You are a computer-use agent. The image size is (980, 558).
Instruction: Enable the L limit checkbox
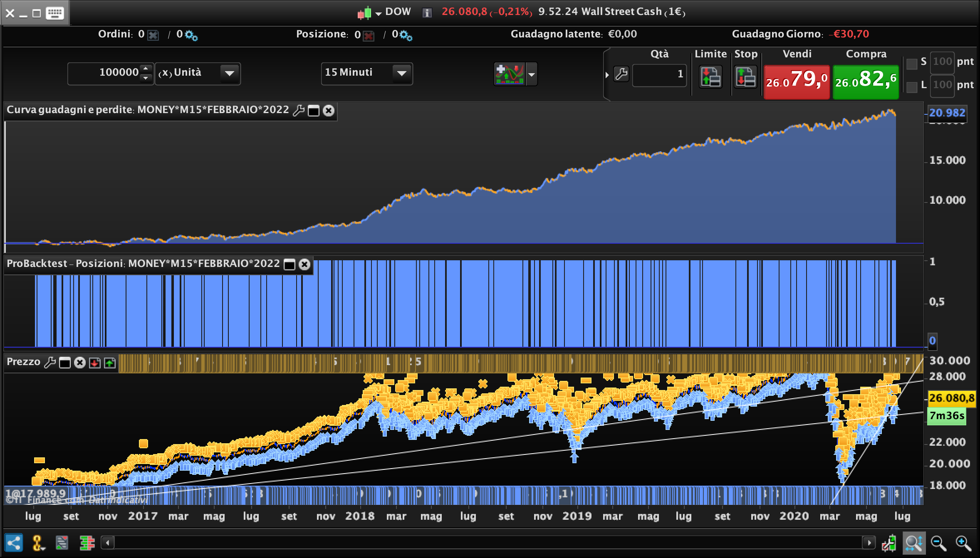(x=911, y=87)
